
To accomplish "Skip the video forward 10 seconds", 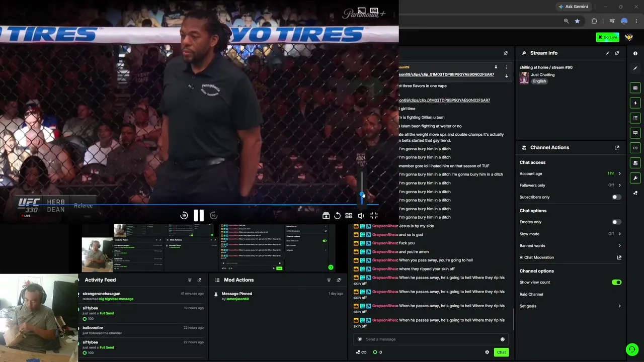I will click(213, 216).
